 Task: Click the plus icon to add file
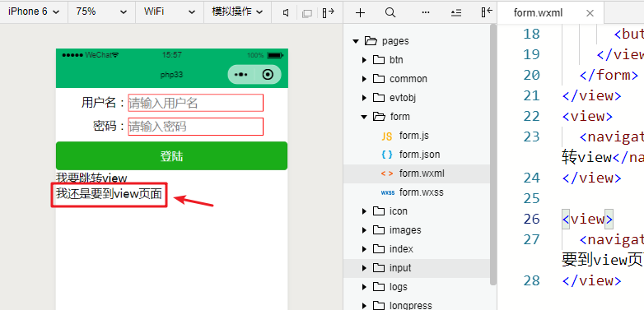tap(360, 12)
